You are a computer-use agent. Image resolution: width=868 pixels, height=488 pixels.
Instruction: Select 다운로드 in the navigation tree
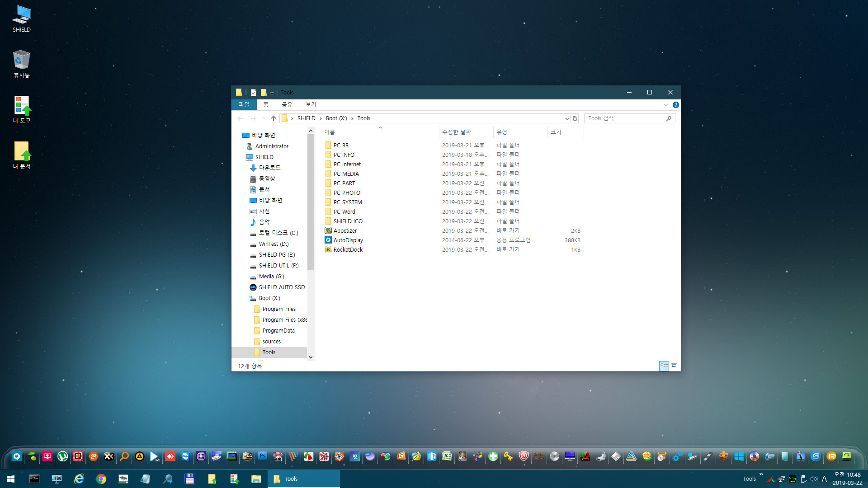pos(269,168)
